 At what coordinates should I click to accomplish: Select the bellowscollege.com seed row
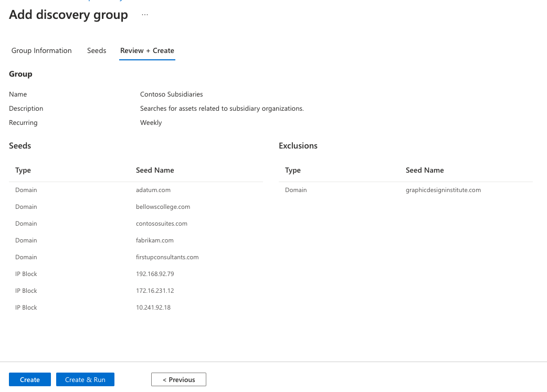pyautogui.click(x=163, y=206)
